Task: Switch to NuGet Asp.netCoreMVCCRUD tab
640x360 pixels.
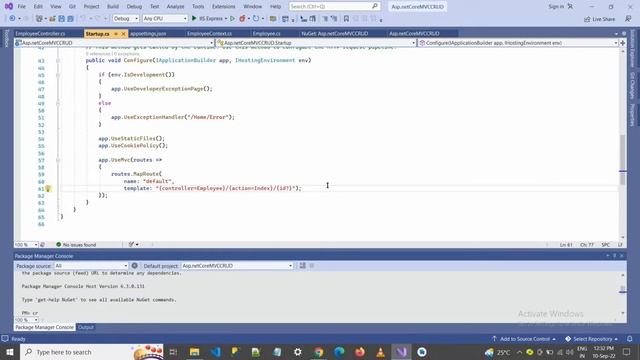Action: (x=335, y=33)
